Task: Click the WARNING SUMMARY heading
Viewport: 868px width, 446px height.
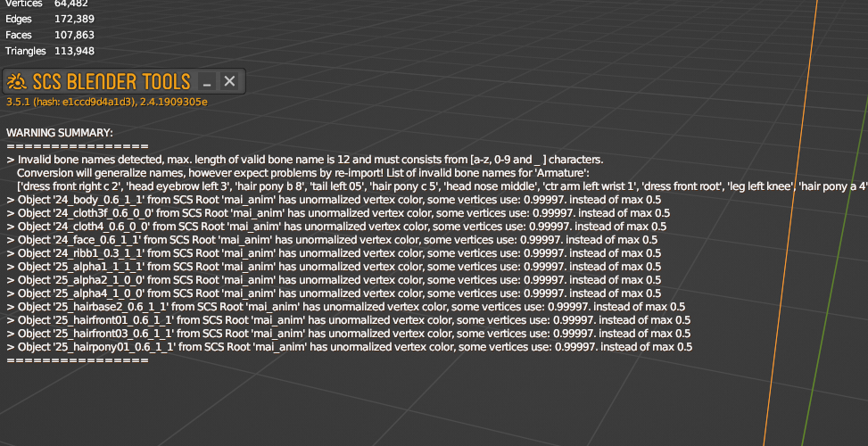Action: [60, 134]
